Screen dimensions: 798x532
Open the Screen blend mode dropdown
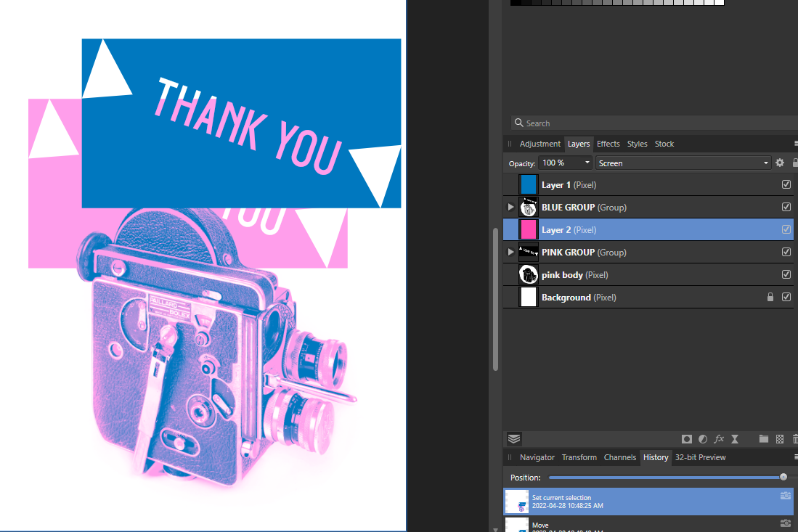pyautogui.click(x=683, y=163)
